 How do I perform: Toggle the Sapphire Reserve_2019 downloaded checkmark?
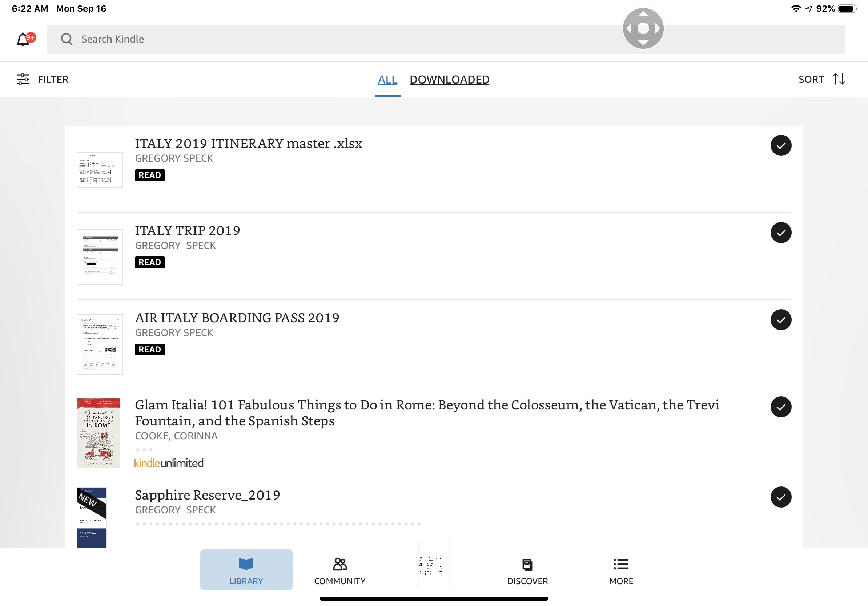(x=781, y=497)
